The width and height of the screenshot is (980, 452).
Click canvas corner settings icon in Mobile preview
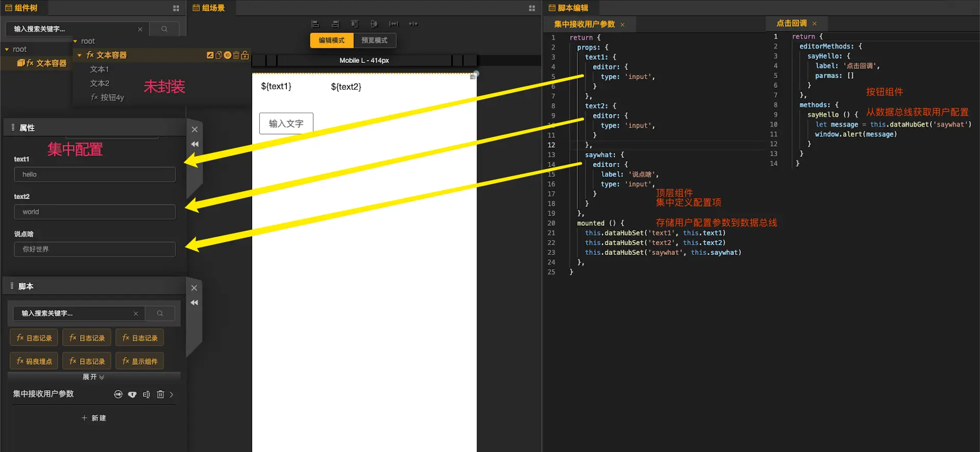[x=473, y=76]
